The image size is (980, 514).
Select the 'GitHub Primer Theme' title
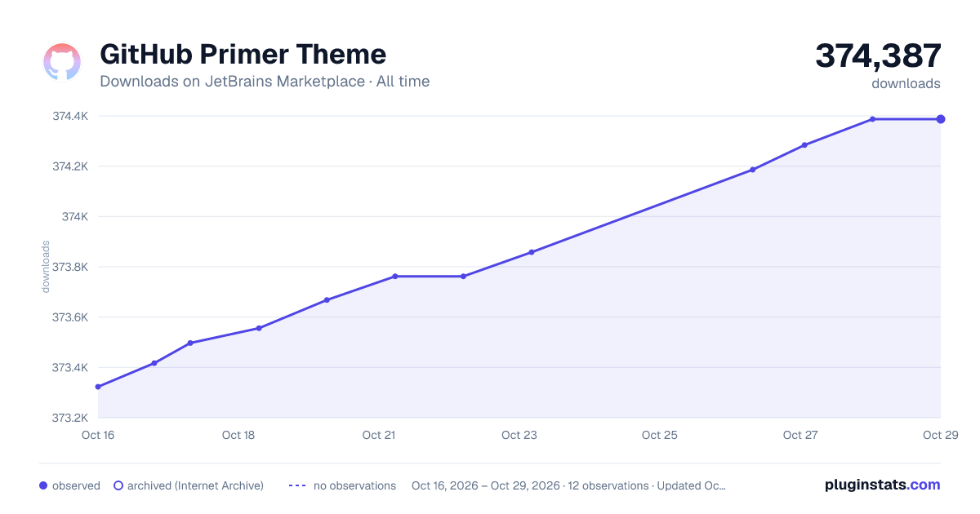(x=243, y=55)
